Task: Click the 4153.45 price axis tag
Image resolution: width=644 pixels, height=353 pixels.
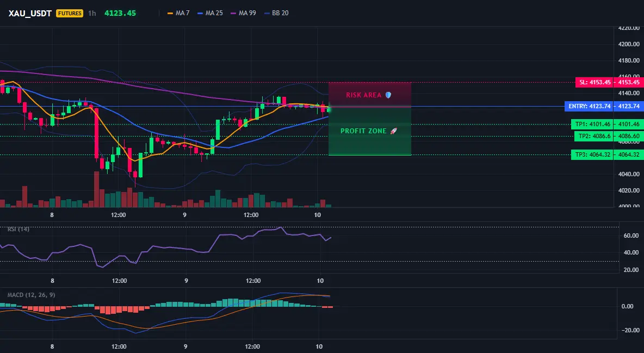Action: click(x=629, y=82)
